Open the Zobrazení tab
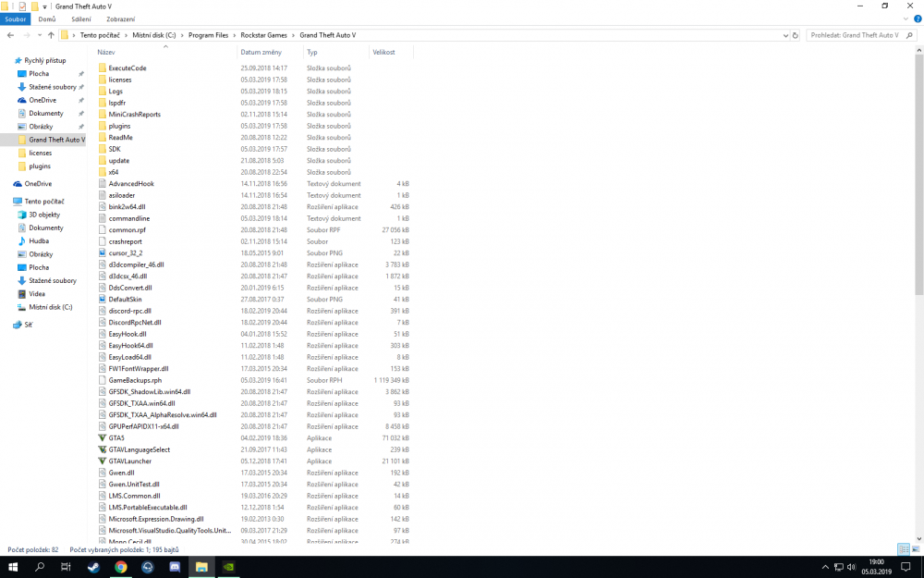This screenshot has width=924, height=578. [120, 19]
